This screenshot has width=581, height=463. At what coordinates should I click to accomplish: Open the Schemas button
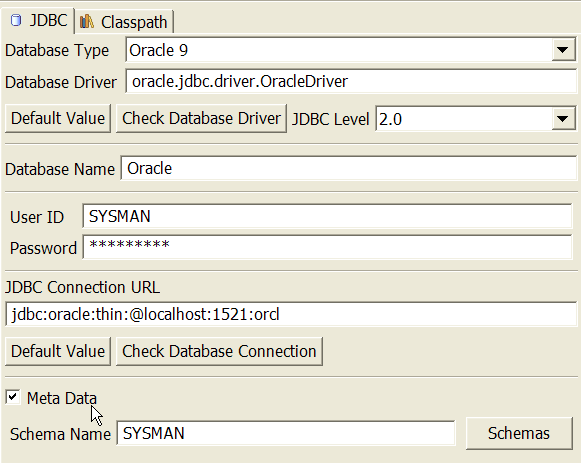(519, 433)
